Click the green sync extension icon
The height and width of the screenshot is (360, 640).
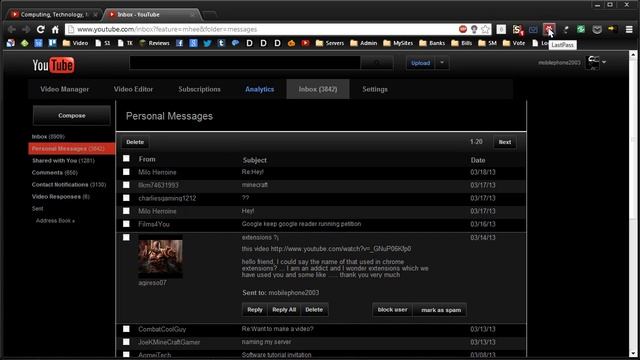click(x=581, y=29)
